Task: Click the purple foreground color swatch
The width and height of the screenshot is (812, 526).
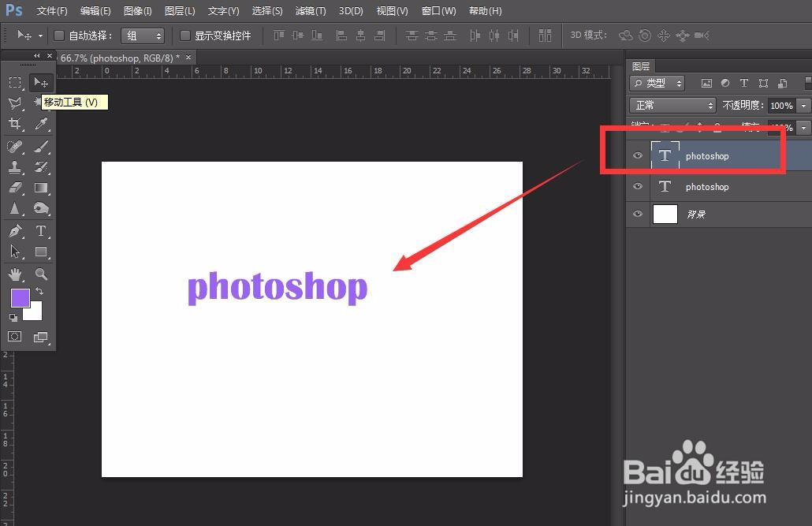Action: click(20, 298)
